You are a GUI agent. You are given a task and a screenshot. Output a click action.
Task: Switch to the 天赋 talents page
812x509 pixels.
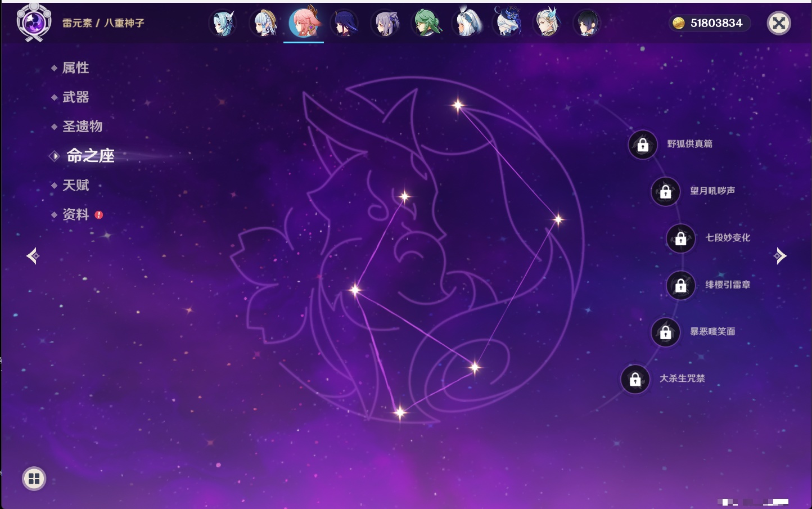[x=75, y=185]
